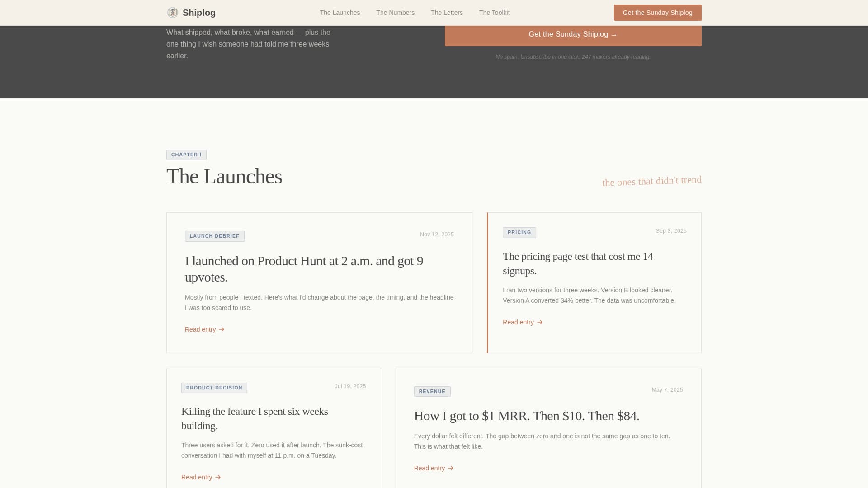The image size is (868, 488).
Task: Click arrow icon in Killing the feature card
Action: pos(218,477)
